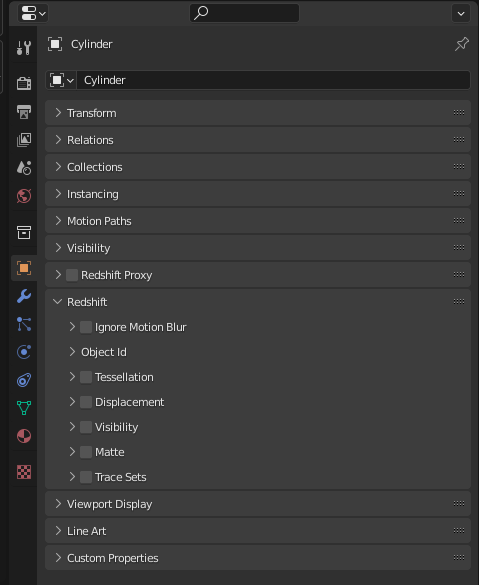Open the Output properties tab
479x585 pixels.
pyautogui.click(x=24, y=112)
